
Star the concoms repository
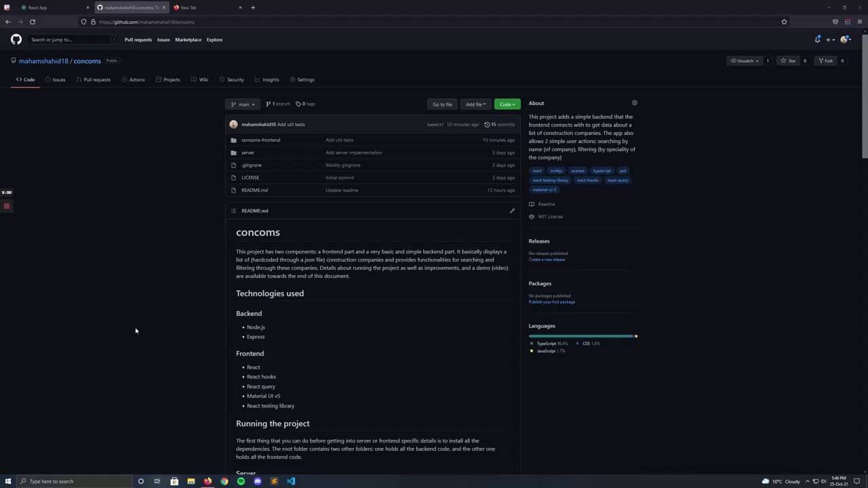click(x=788, y=61)
